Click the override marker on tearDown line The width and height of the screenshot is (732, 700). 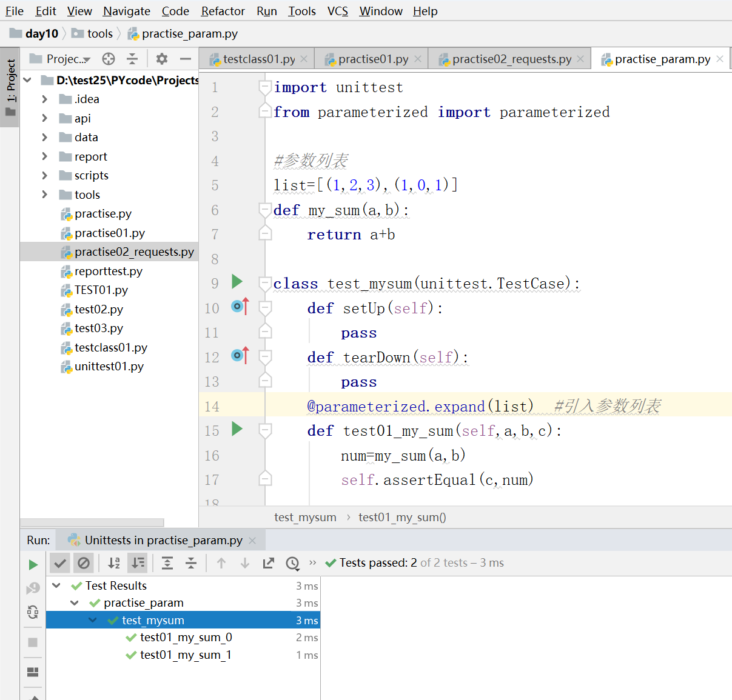pos(240,356)
